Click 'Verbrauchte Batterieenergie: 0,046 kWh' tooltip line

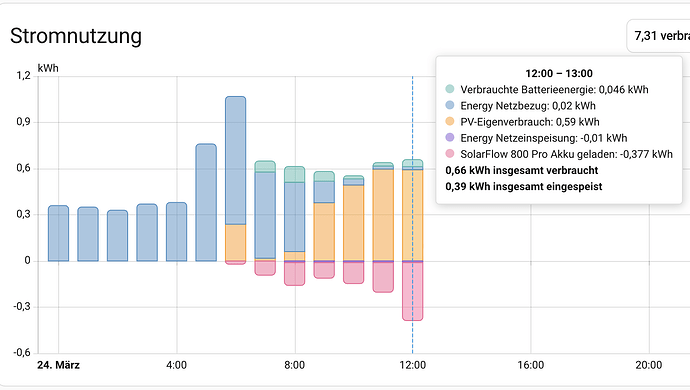554,89
